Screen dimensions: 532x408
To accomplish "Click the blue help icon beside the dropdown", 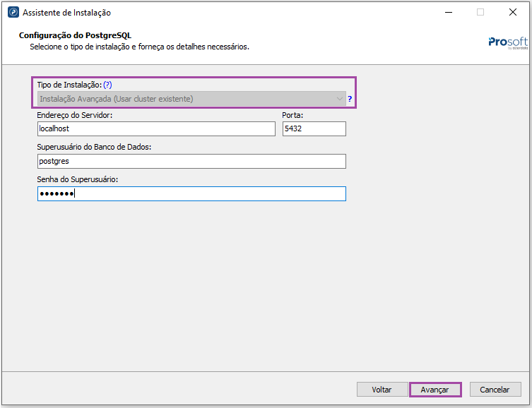I will coord(350,100).
